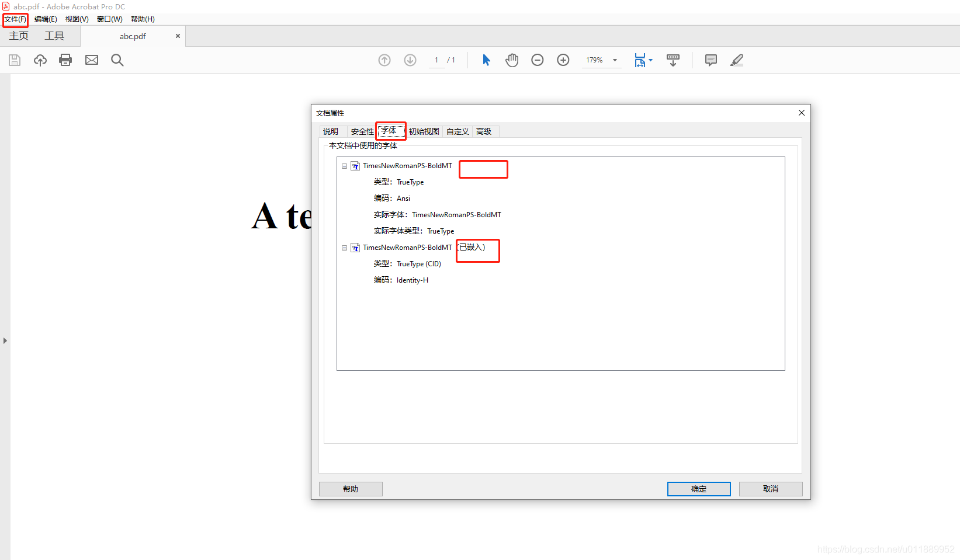Confirm with the 确定 button
This screenshot has height=560, width=960.
tap(699, 489)
